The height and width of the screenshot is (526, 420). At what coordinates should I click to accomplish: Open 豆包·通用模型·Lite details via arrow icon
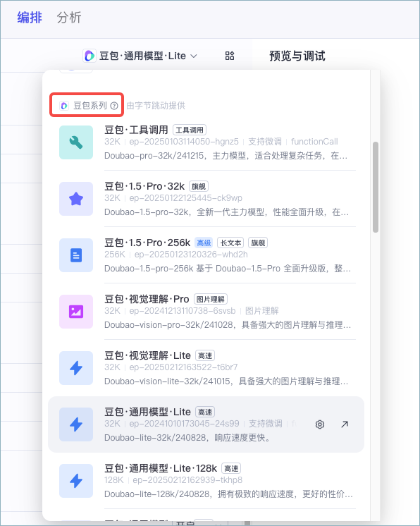click(345, 424)
